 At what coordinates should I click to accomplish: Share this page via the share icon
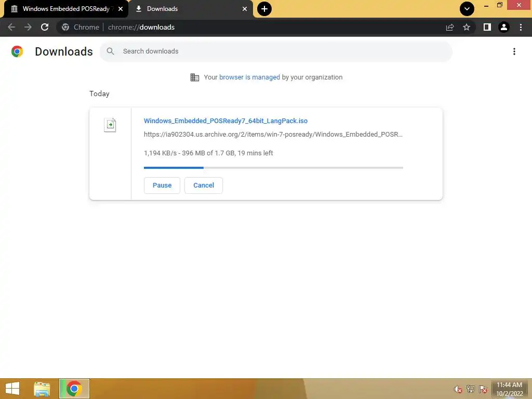point(450,27)
